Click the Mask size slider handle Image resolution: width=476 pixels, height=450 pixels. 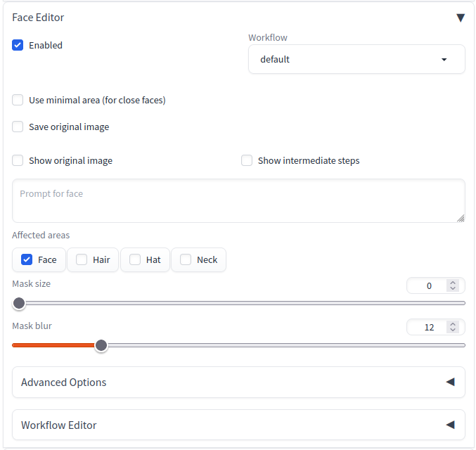point(19,303)
